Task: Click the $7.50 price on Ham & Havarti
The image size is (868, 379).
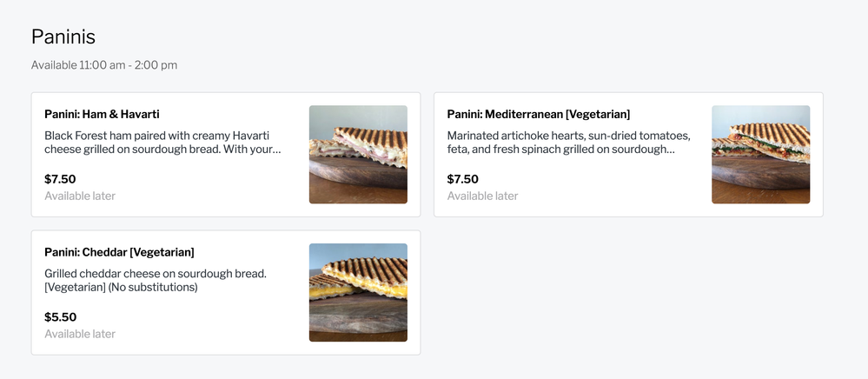Action: tap(60, 179)
